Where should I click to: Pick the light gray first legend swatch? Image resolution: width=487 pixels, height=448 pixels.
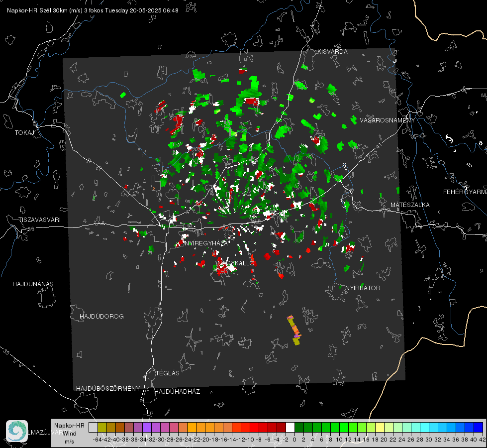click(93, 427)
